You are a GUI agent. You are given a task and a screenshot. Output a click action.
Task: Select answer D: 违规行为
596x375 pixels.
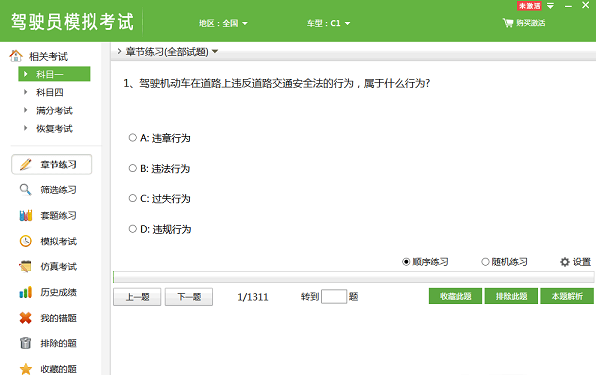(132, 229)
